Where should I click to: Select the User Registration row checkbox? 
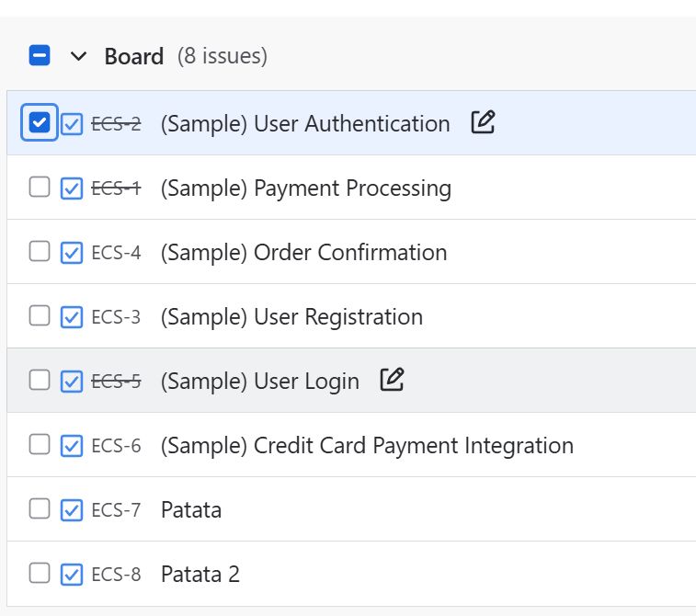40,316
